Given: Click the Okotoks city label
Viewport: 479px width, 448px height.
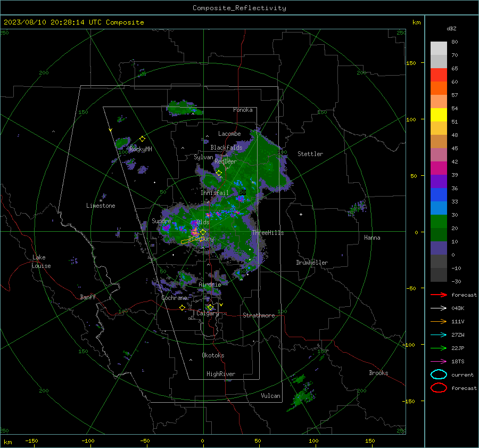Looking at the screenshot, I should (x=213, y=355).
